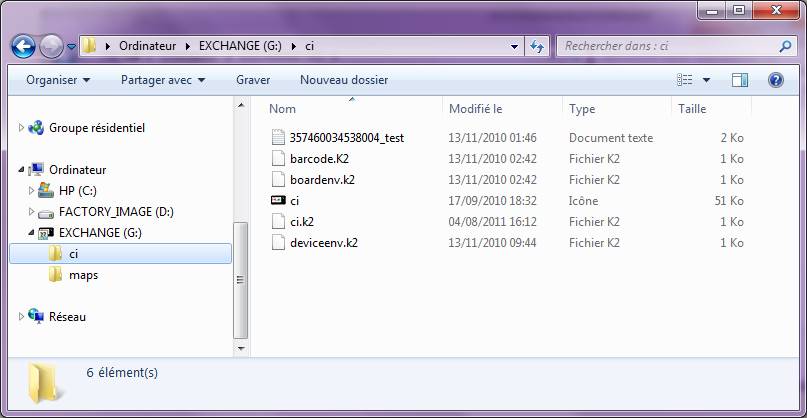Expand the FACTORY_IMAGE (D:) node
This screenshot has height=418, width=807.
coord(31,212)
